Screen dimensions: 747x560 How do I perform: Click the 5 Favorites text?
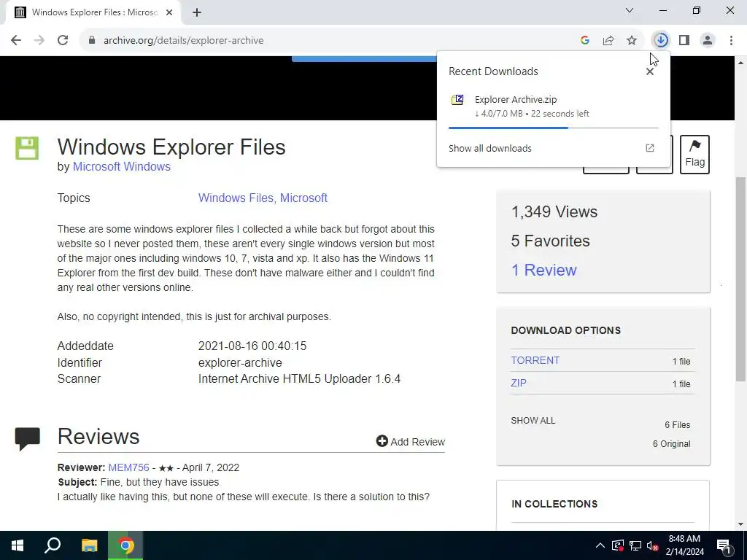[x=550, y=241]
